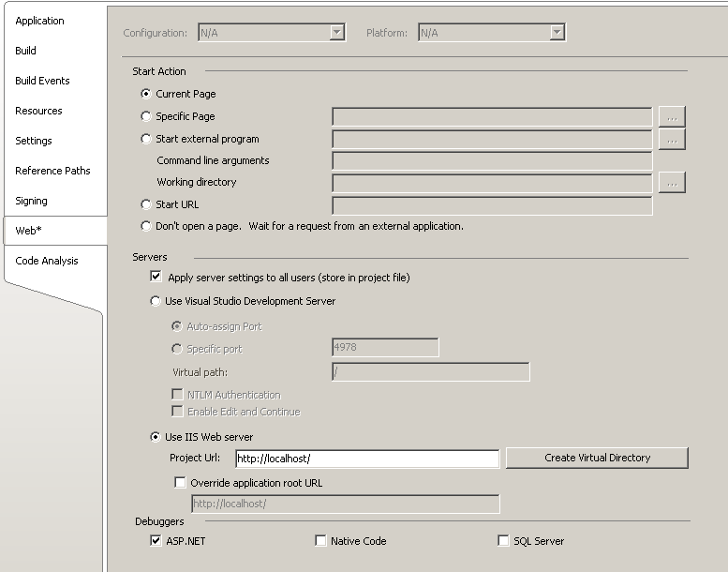Click the Command line arguments field
This screenshot has height=572, width=728.
[492, 160]
